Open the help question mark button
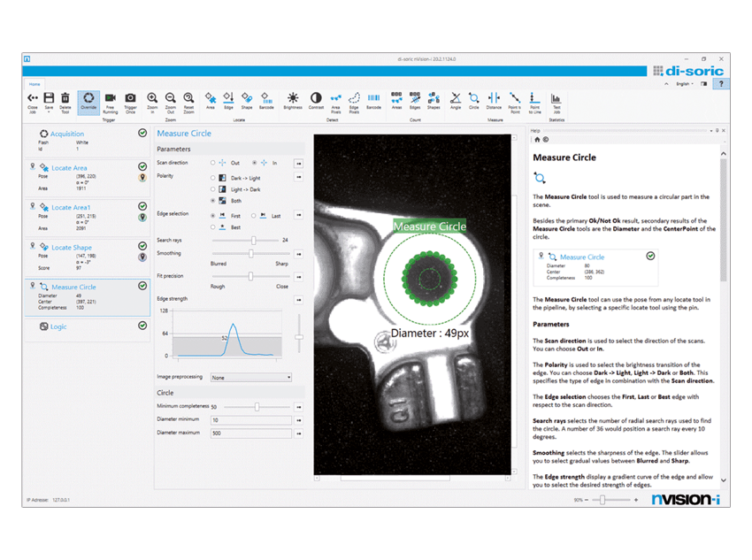Viewport: 752px width, 560px height. click(721, 84)
